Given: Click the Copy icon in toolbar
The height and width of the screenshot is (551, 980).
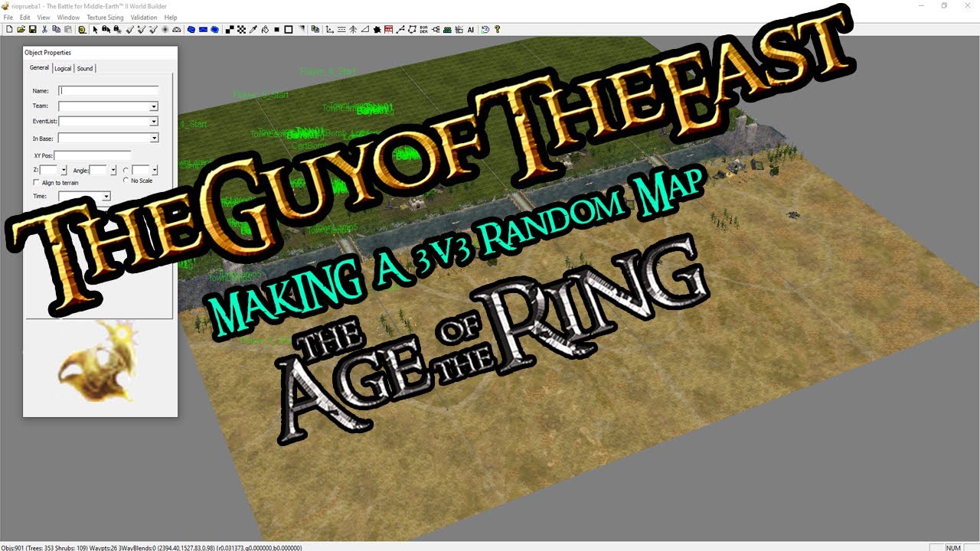Looking at the screenshot, I should point(57,30).
